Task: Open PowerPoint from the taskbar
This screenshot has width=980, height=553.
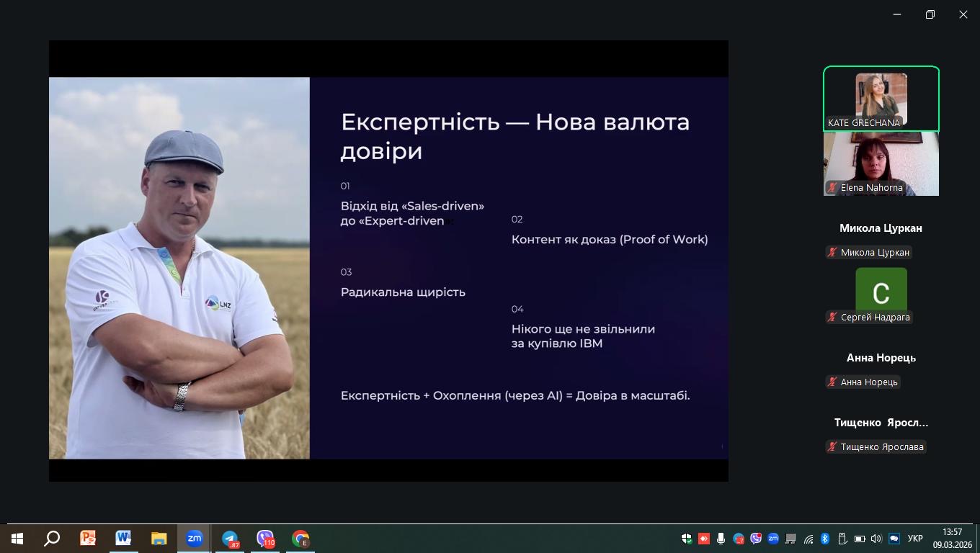Action: pos(88,539)
